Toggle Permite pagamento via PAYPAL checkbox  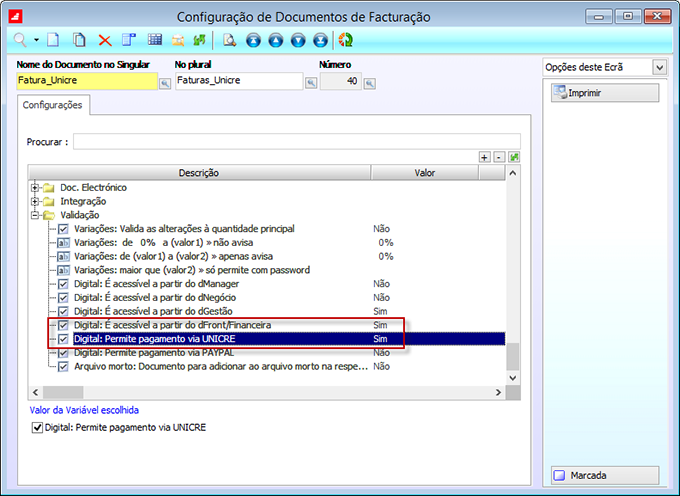63,353
